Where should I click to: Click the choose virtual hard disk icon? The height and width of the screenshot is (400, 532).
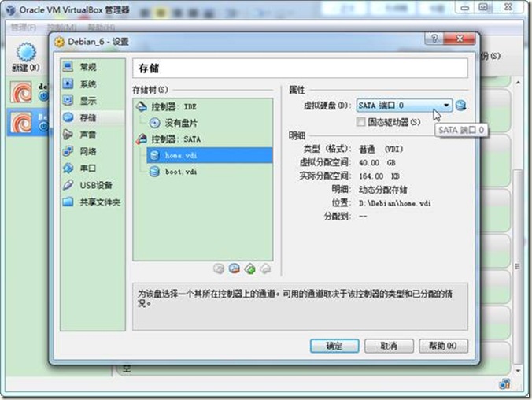pos(460,106)
